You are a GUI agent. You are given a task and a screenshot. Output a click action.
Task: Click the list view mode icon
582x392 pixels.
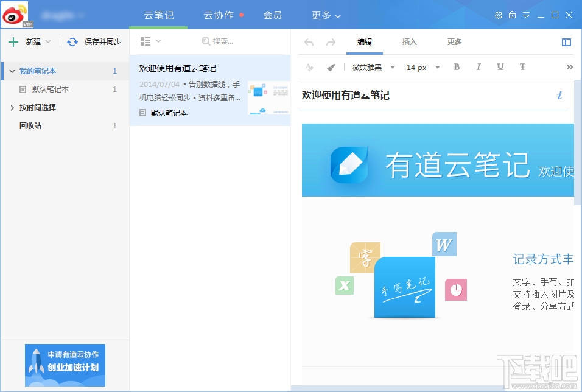[145, 41]
